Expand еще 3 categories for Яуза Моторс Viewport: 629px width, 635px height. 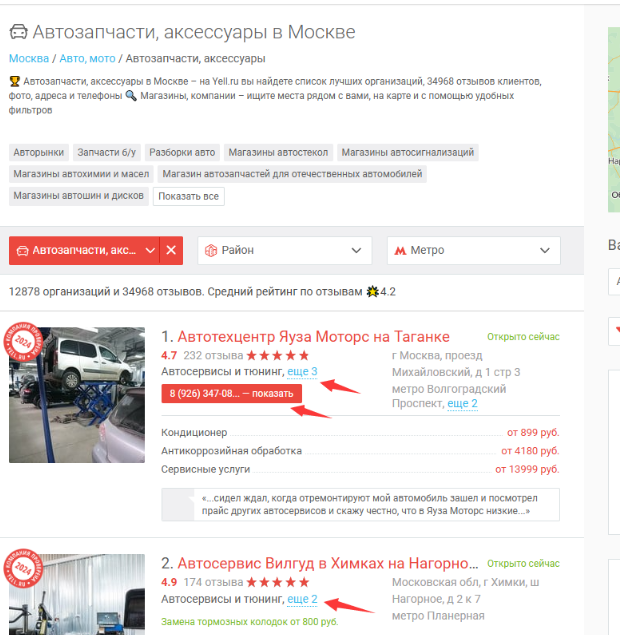tap(302, 372)
